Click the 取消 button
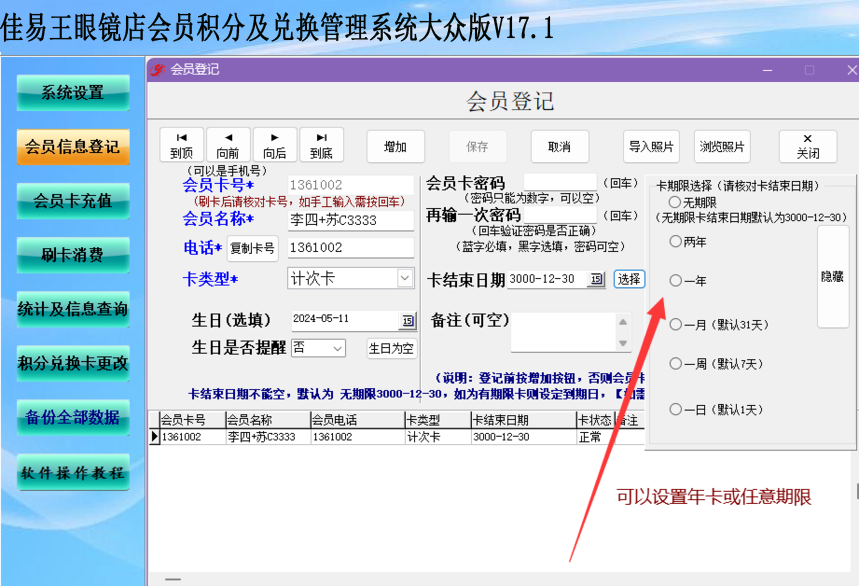859x586 pixels. click(560, 146)
